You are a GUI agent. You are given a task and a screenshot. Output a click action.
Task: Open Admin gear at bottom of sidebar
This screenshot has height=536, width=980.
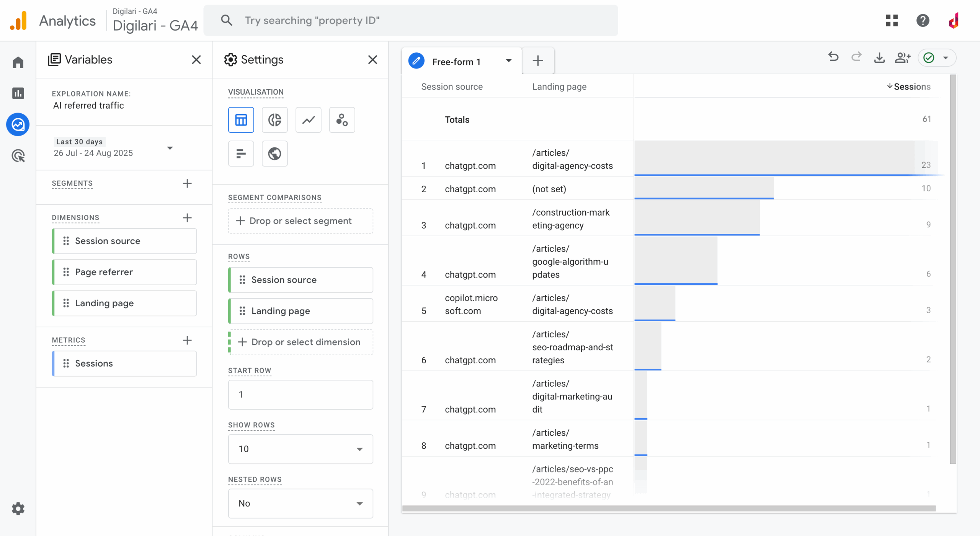click(18, 508)
